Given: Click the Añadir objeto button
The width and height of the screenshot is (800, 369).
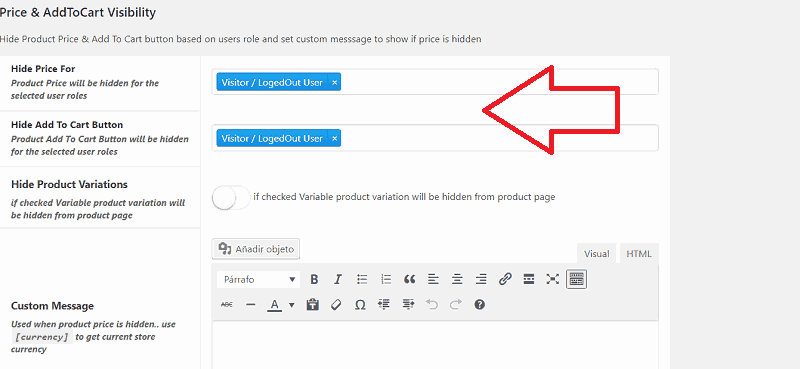Looking at the screenshot, I should 256,249.
